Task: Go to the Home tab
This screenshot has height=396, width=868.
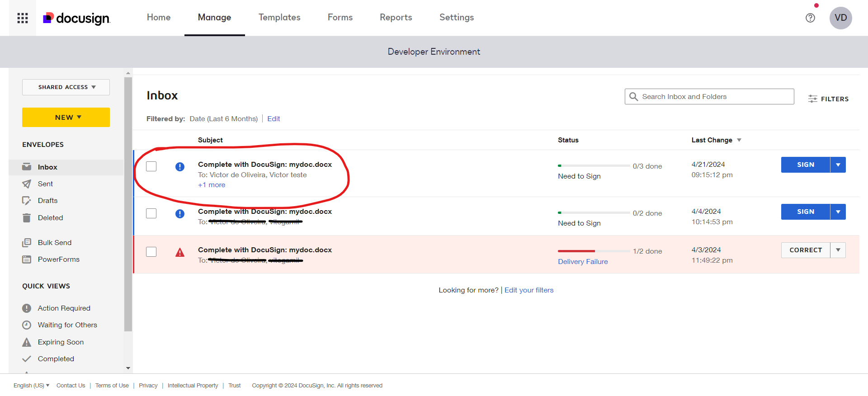Action: pyautogui.click(x=159, y=17)
